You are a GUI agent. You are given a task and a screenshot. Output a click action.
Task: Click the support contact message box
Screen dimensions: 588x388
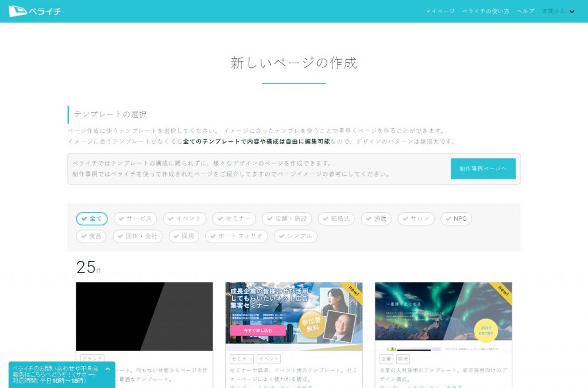(x=56, y=374)
